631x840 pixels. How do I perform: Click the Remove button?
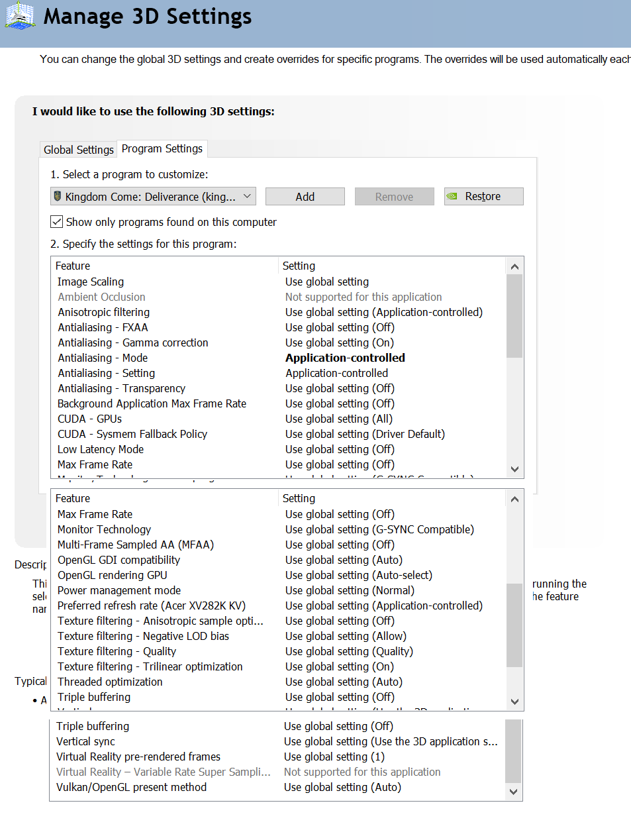pos(395,197)
